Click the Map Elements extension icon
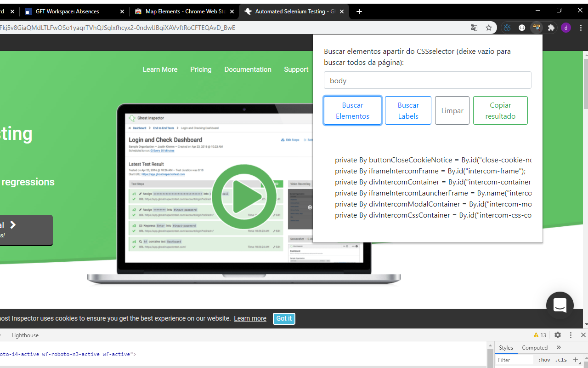Screen dimensions: 588x368 pos(536,28)
